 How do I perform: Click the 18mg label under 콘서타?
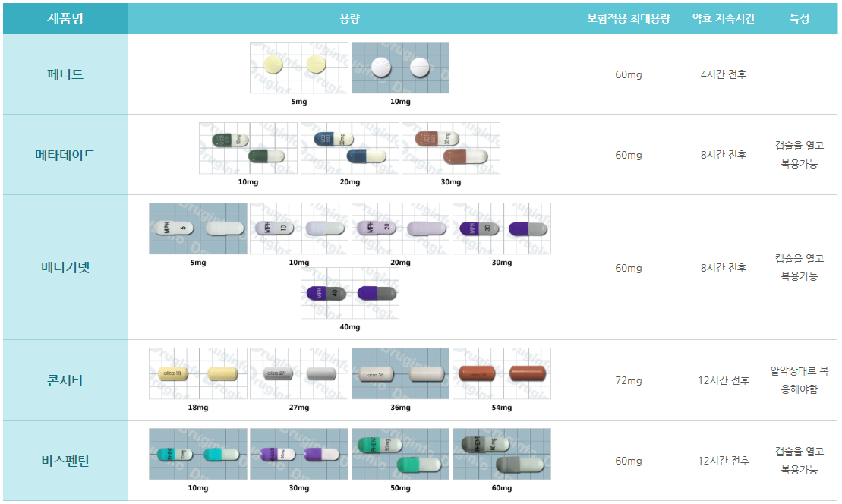(198, 408)
